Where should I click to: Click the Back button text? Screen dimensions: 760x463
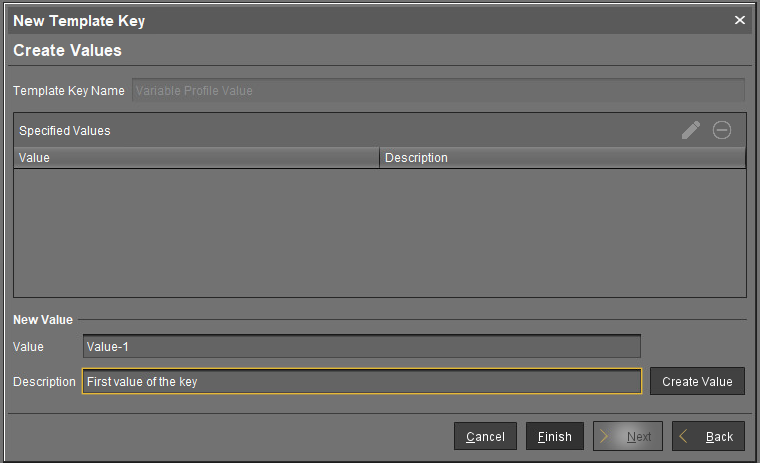tap(719, 437)
